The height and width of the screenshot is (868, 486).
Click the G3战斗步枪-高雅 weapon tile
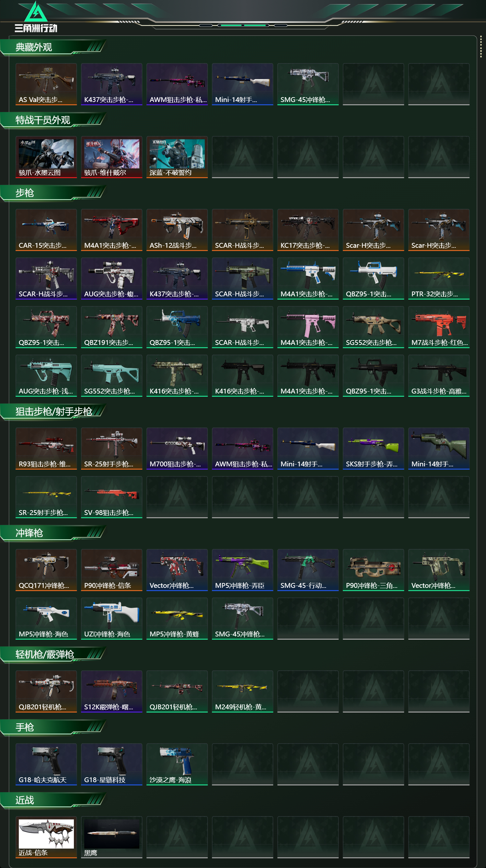[438, 375]
